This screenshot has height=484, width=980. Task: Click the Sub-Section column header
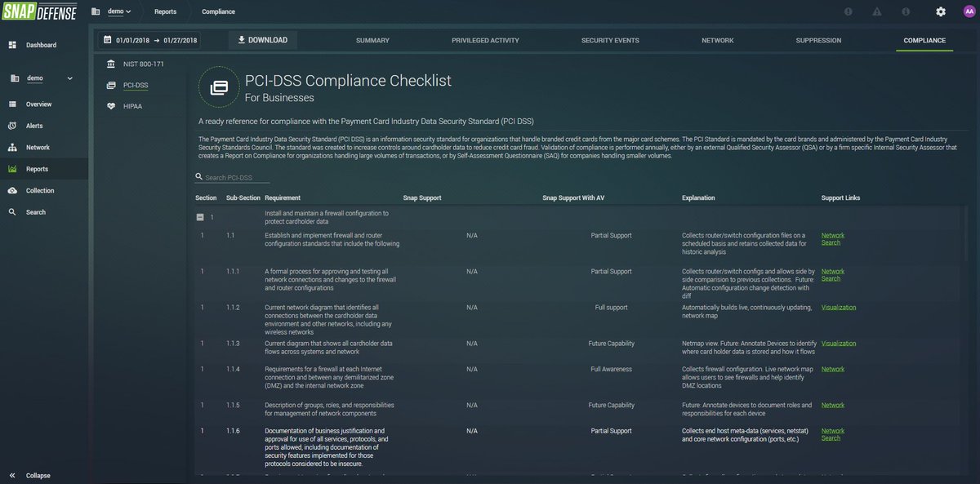(243, 198)
